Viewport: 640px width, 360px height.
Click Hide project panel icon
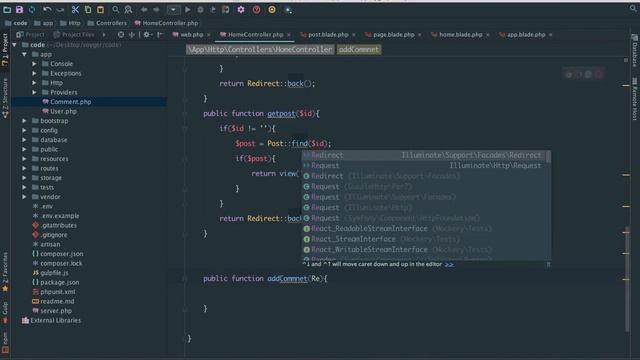pos(160,35)
